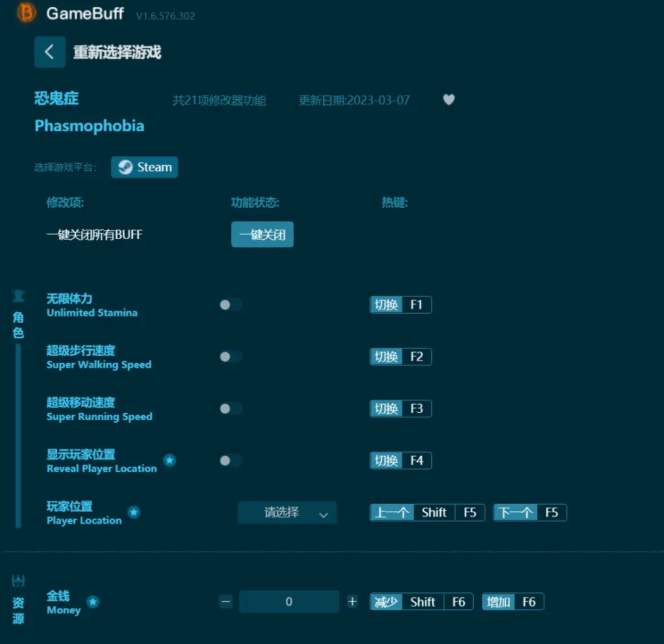The height and width of the screenshot is (644, 664).
Task: Toggle Super Running Speed switch
Action: (x=230, y=409)
